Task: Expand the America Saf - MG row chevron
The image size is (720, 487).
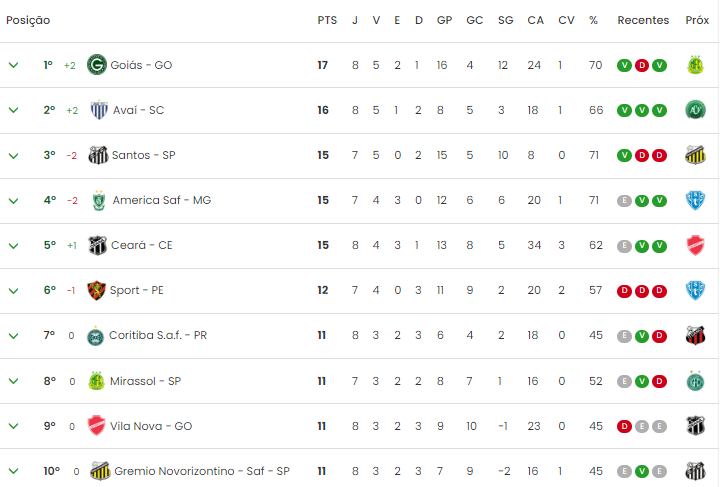Action: tap(14, 201)
